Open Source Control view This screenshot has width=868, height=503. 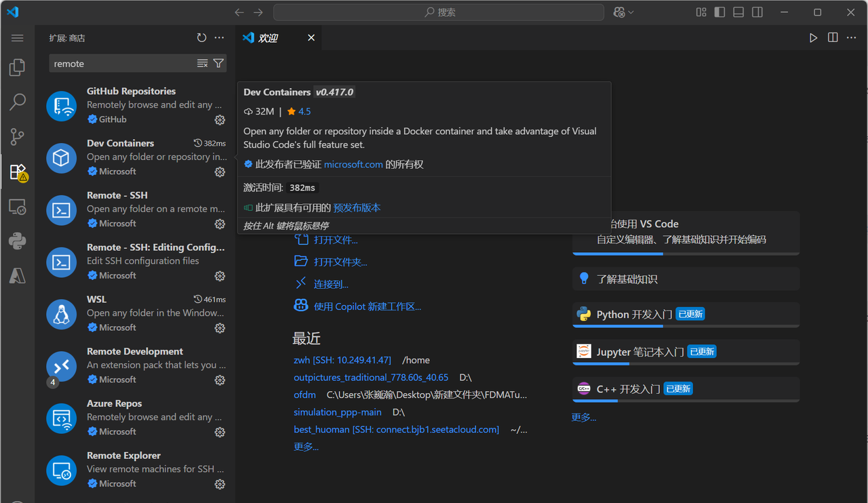[18, 137]
